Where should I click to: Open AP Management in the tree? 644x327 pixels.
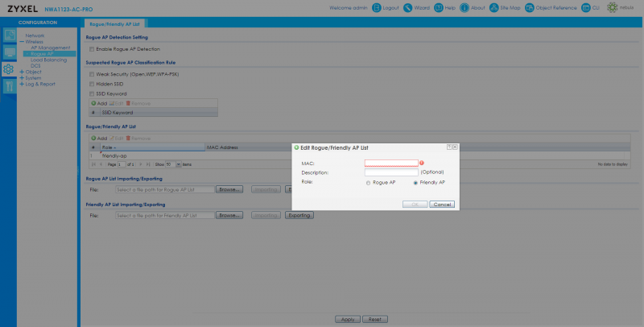[51, 48]
